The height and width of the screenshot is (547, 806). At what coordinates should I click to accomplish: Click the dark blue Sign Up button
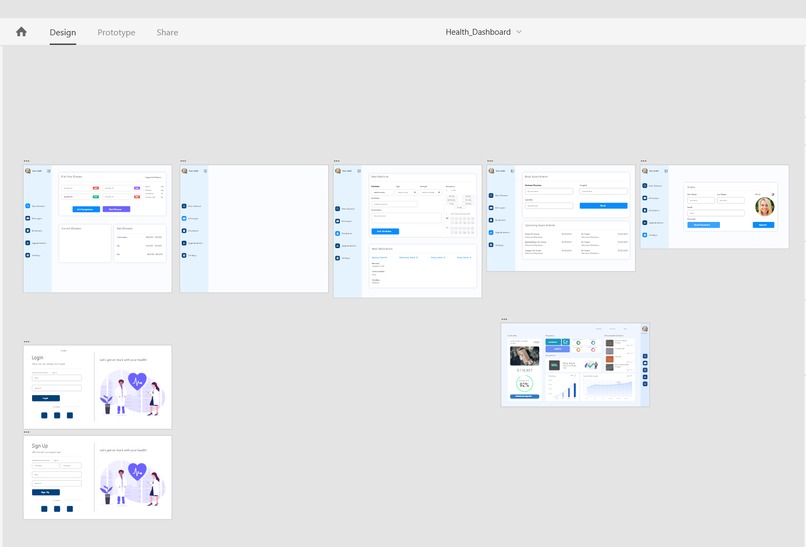pyautogui.click(x=46, y=492)
